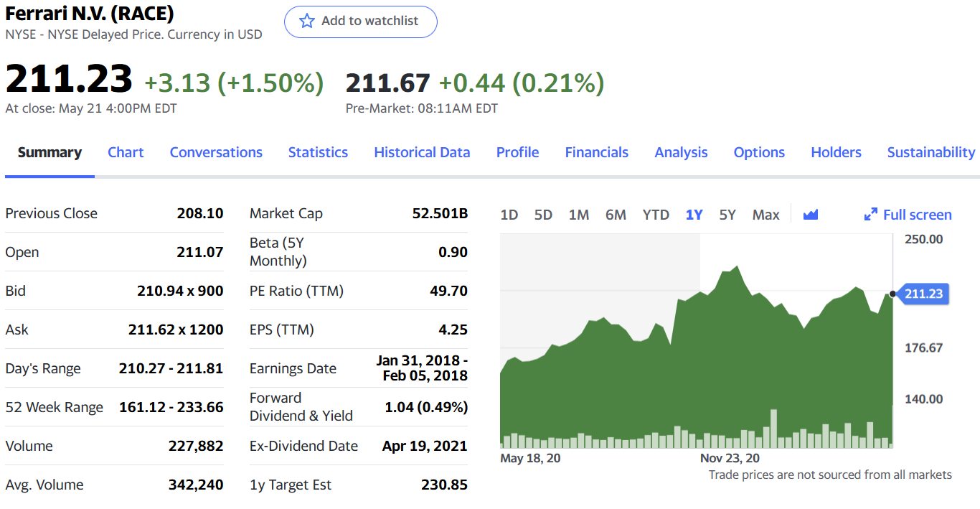The height and width of the screenshot is (509, 980).
Task: Click the Add to watchlist button
Action: 361,22
